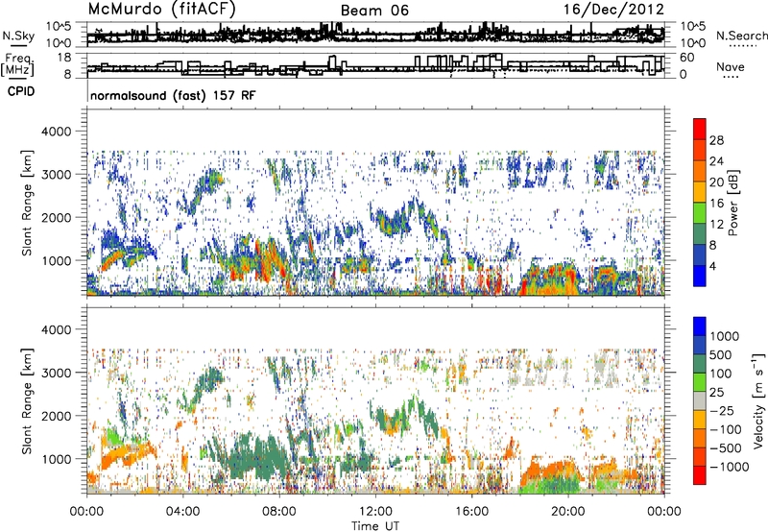The image size is (768, 532).
Task: Click the noise trace in the N.Sky panel
Action: (375, 36)
